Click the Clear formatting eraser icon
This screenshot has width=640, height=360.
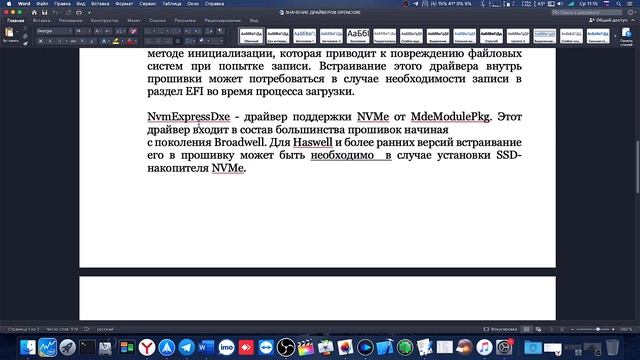(x=133, y=31)
